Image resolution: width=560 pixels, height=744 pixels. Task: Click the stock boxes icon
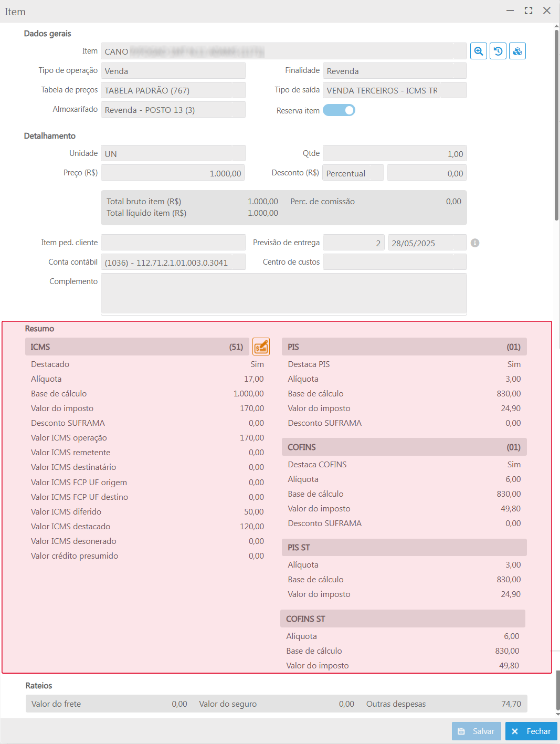[517, 51]
